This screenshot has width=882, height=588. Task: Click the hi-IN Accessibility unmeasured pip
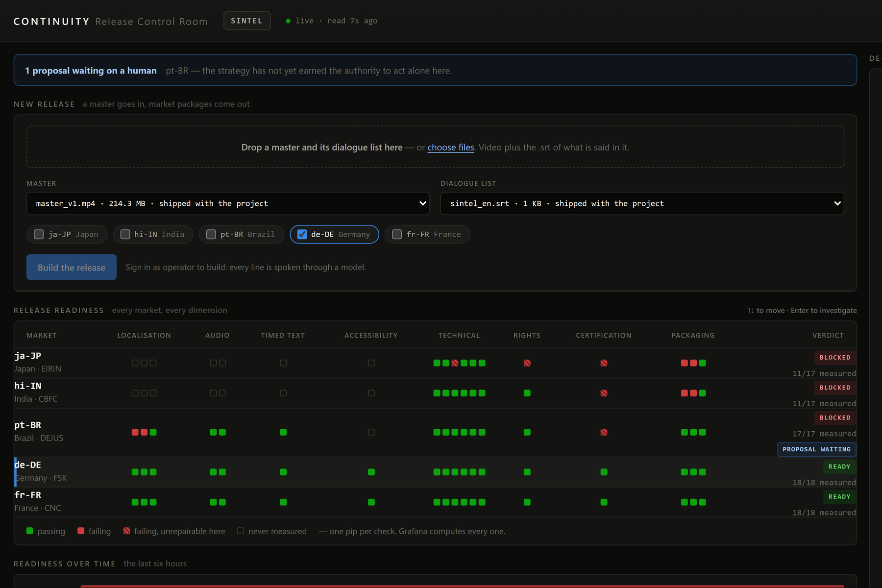[371, 393]
